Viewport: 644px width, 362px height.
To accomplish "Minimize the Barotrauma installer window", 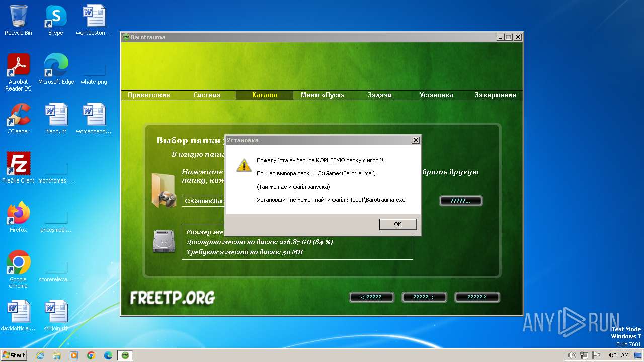I will click(500, 37).
